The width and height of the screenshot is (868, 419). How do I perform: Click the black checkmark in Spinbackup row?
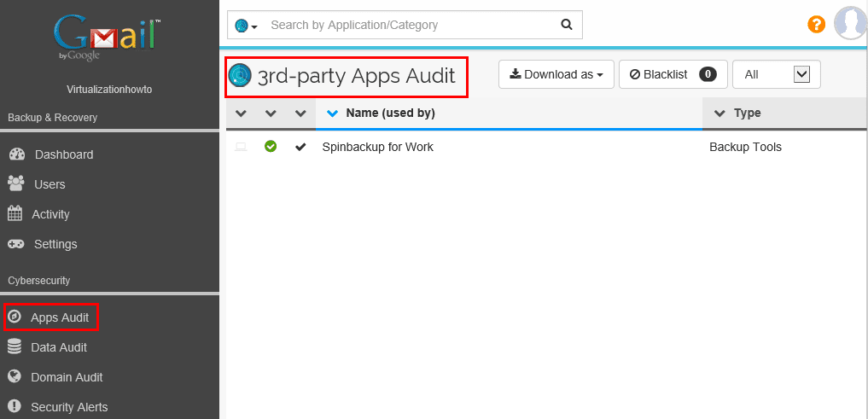(300, 147)
